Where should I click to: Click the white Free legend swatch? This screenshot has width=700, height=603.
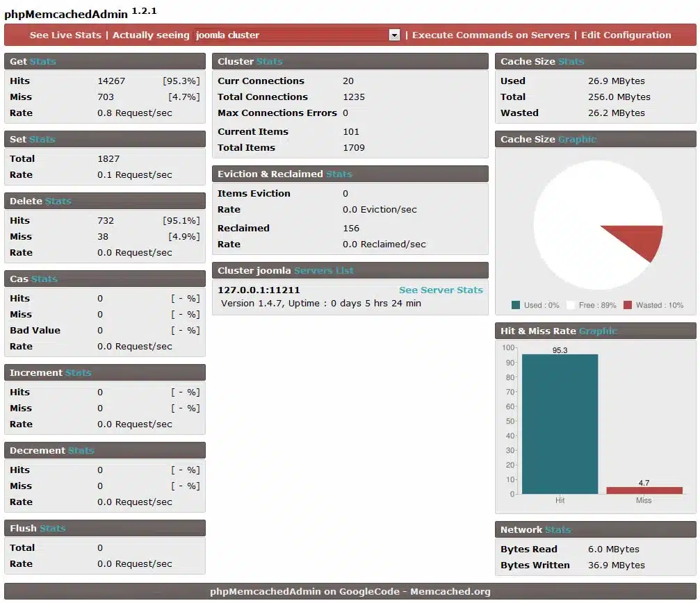(572, 305)
